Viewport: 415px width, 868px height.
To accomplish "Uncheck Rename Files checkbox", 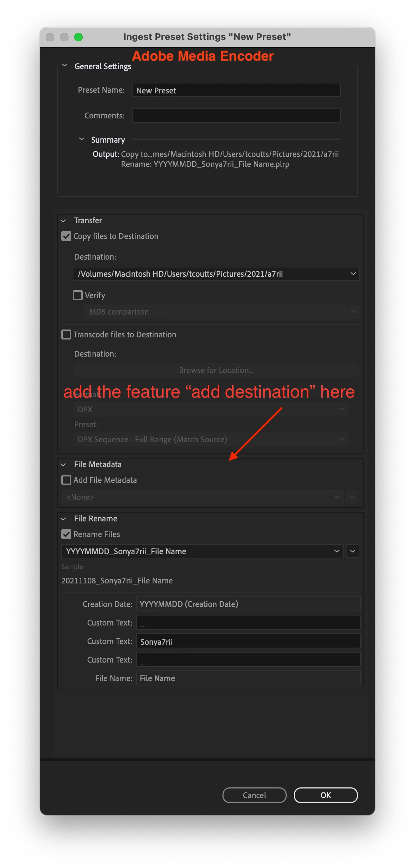I will pyautogui.click(x=66, y=534).
